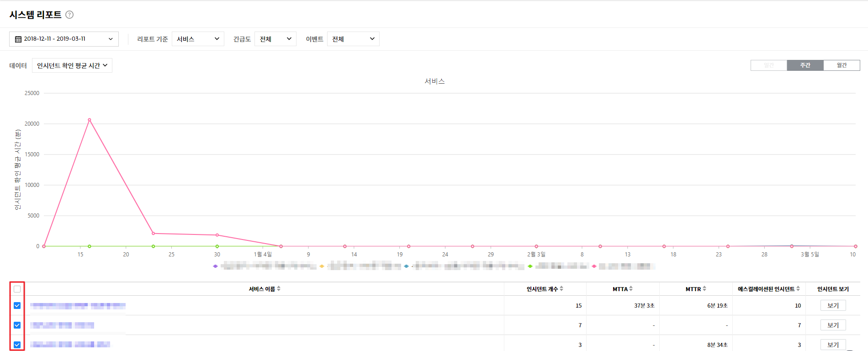
Task: Uncheck the first service row checkbox
Action: pyautogui.click(x=17, y=306)
